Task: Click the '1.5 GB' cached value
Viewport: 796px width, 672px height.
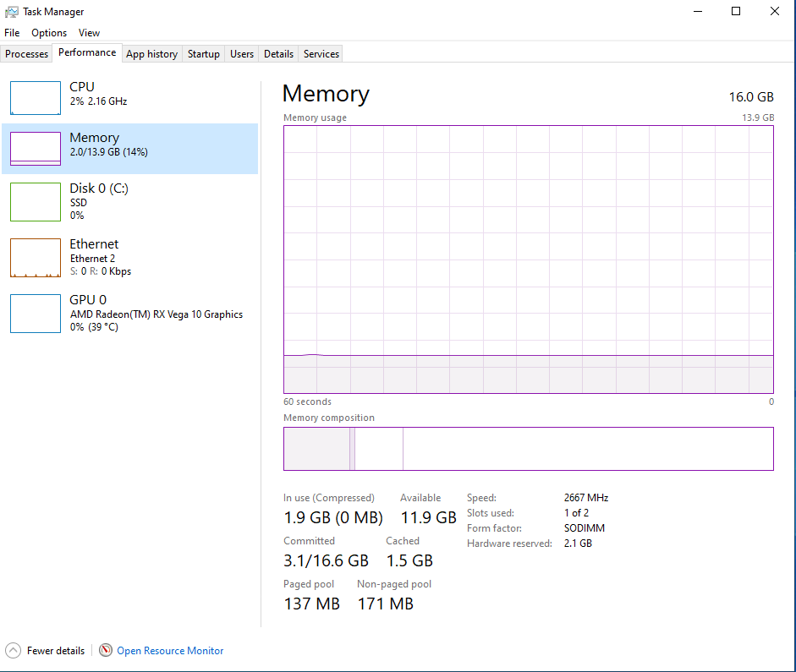Action: coord(409,561)
